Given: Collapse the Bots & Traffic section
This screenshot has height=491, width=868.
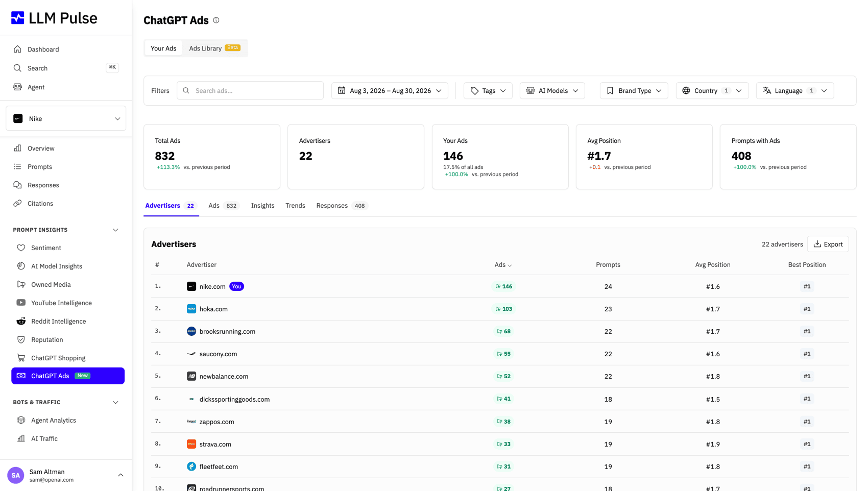Looking at the screenshot, I should pyautogui.click(x=115, y=403).
